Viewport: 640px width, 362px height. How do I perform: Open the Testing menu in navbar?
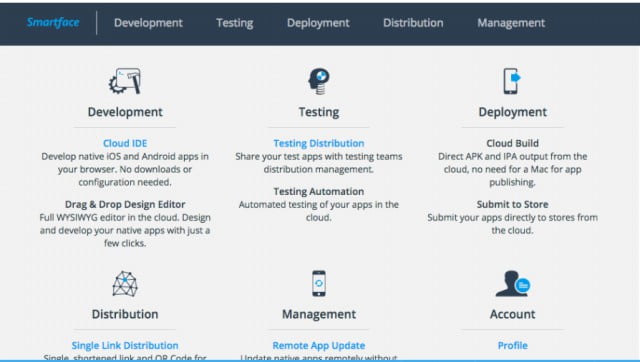[235, 23]
